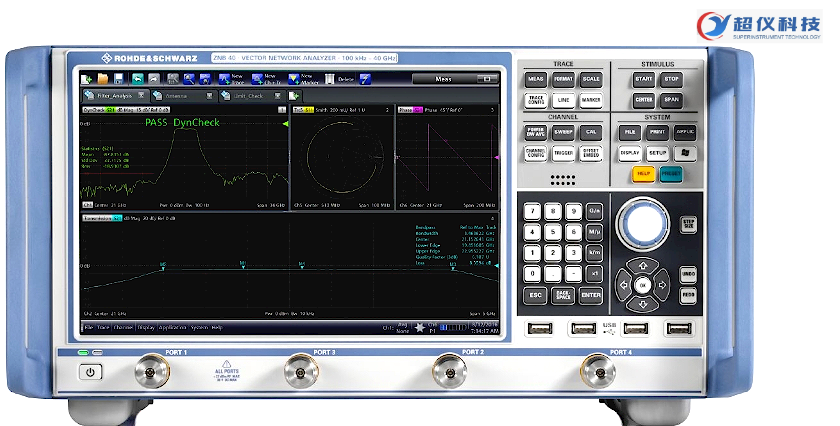This screenshot has height=426, width=840.
Task: Open the Display menu in the bottom menu bar
Action: click(x=146, y=327)
